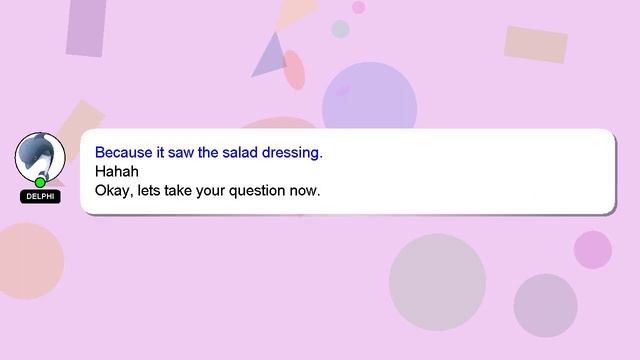Click the tilted peach rectangle behind avatar
This screenshot has height=360, width=640.
pos(82,122)
